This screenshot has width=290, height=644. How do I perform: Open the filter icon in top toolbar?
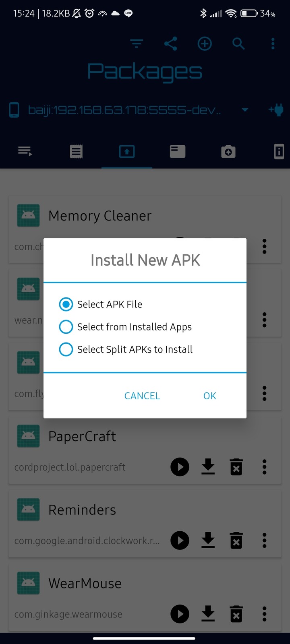[x=137, y=43]
